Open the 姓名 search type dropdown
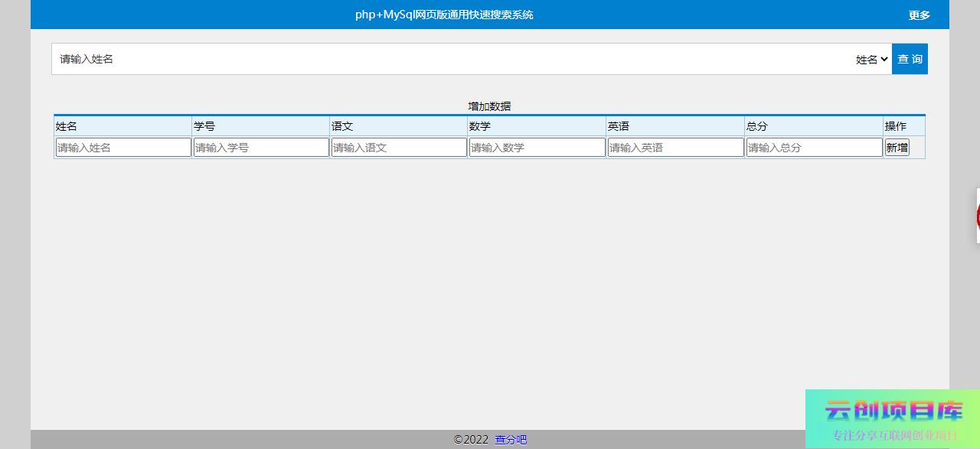Screen dimensions: 980x449 pyautogui.click(x=871, y=59)
